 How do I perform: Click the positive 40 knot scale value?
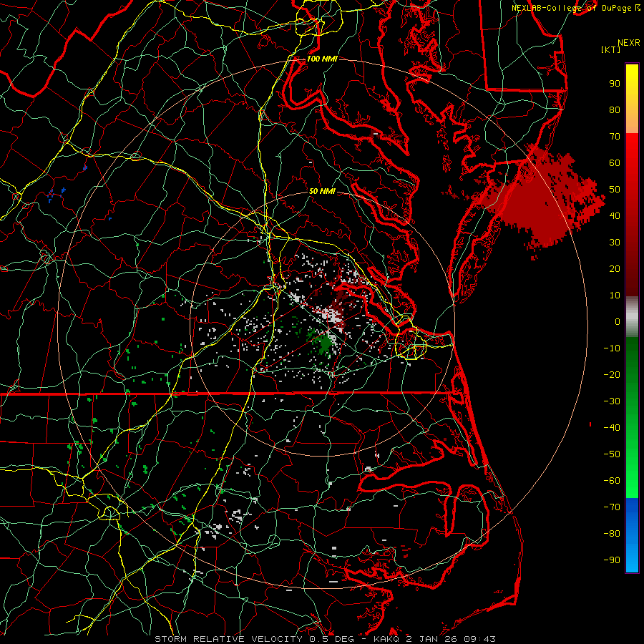(615, 216)
